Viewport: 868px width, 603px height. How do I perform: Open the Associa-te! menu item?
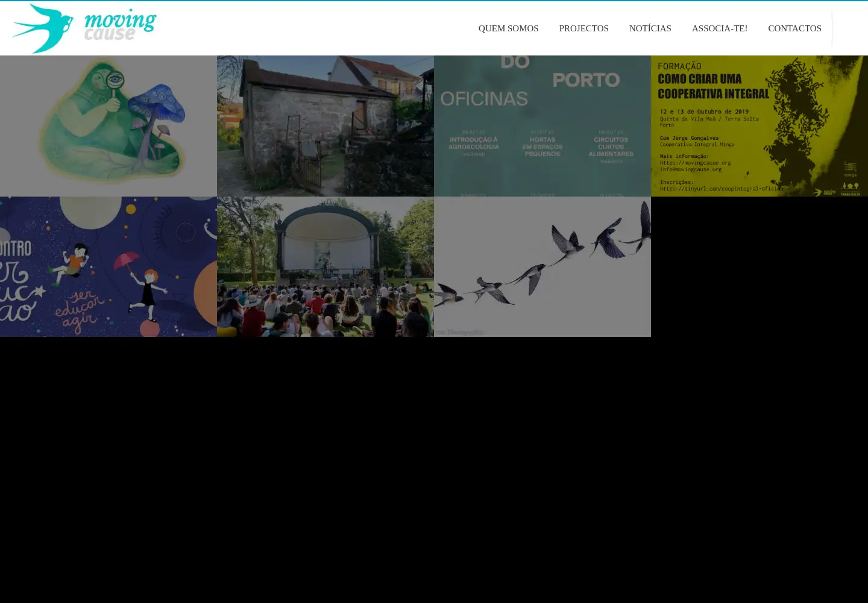719,28
